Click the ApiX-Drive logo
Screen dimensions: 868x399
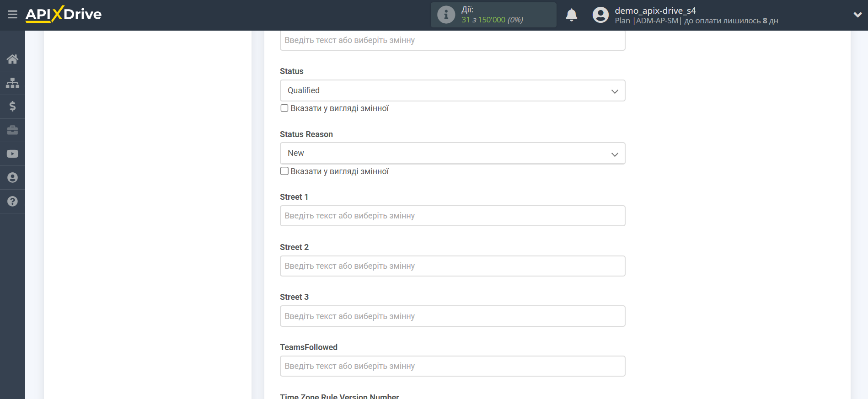point(64,14)
